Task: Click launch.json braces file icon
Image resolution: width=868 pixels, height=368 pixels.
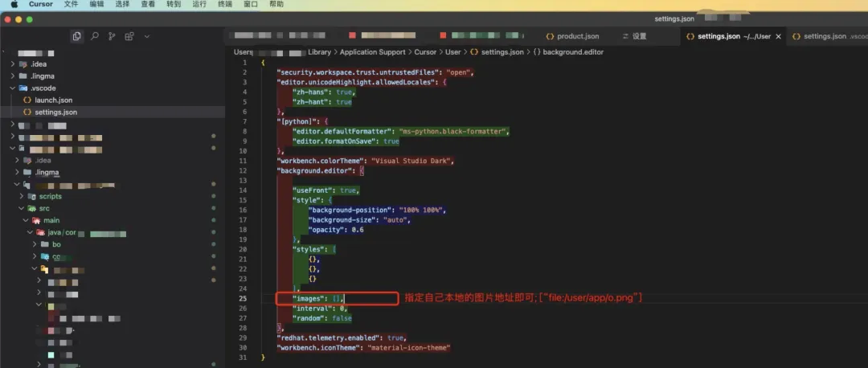Action: coord(27,100)
